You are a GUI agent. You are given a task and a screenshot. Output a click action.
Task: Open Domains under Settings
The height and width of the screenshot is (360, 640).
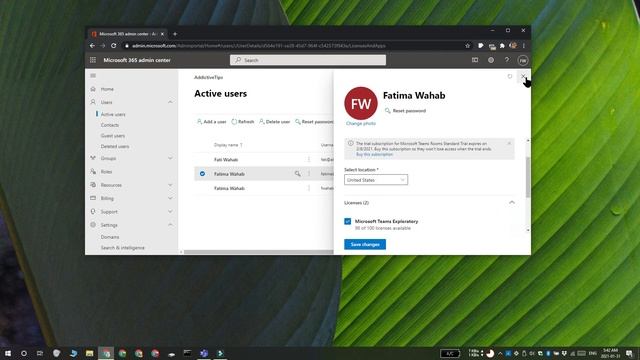click(110, 237)
